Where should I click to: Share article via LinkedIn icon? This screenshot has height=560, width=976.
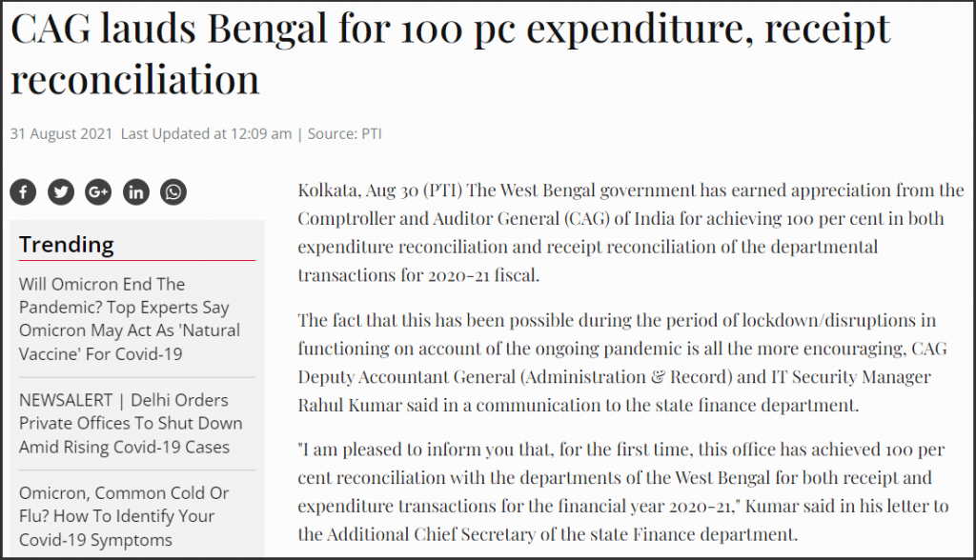[135, 191]
